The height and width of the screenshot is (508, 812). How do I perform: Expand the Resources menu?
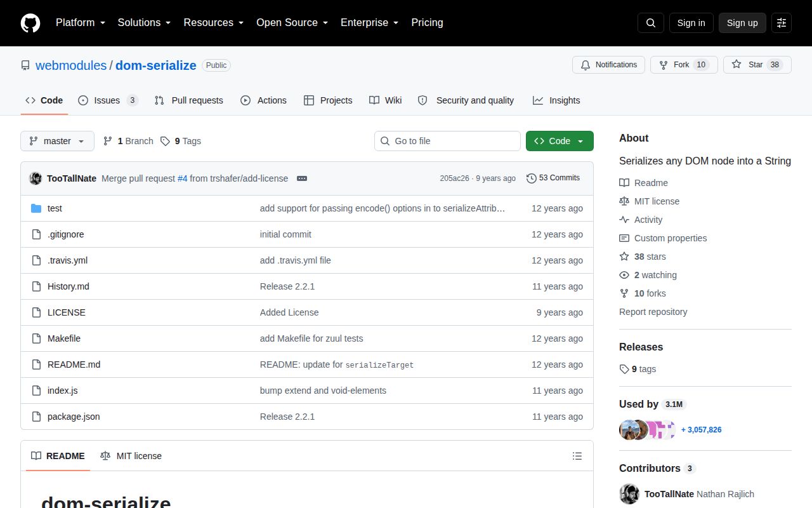[x=214, y=23]
